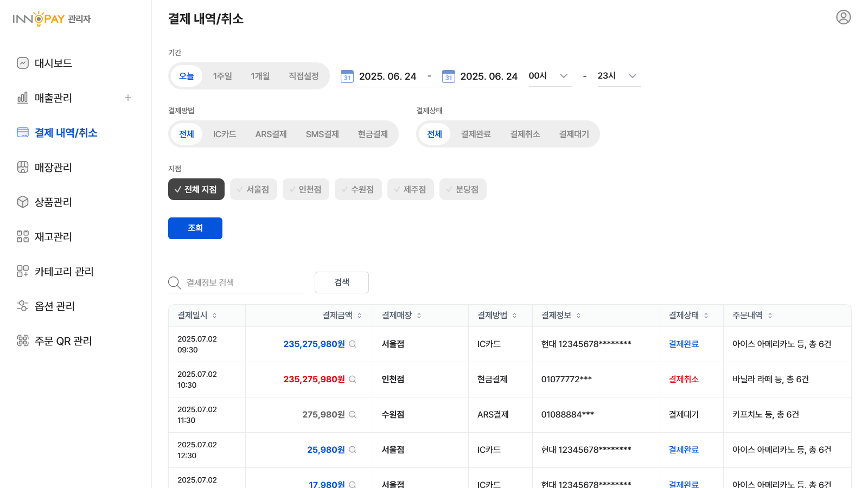
Task: Uncheck the 전체 지점 branch filter
Action: tap(196, 189)
